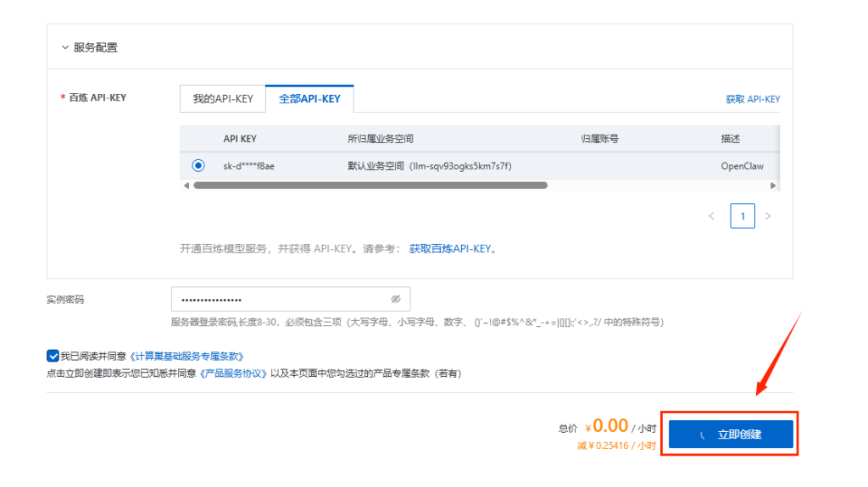Click the table's right scroll arrow
The image size is (868, 487).
click(773, 185)
